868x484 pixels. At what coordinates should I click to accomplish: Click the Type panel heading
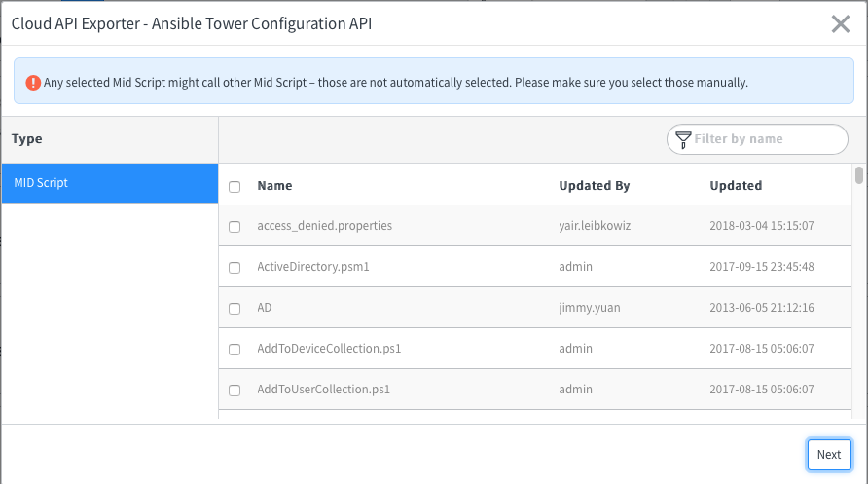(x=26, y=139)
